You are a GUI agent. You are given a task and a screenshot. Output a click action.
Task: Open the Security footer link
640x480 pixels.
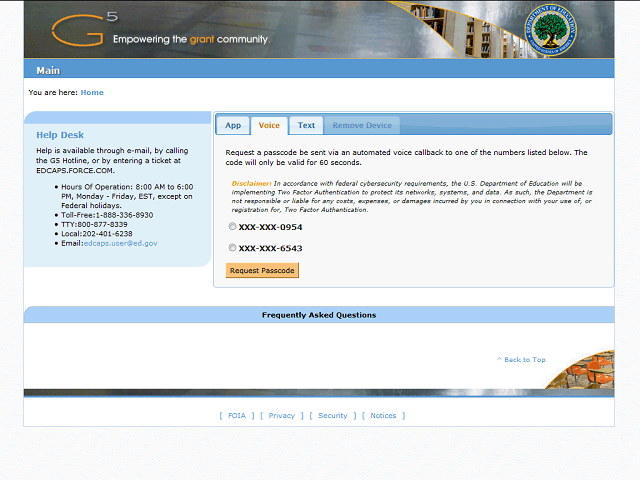pos(333,416)
